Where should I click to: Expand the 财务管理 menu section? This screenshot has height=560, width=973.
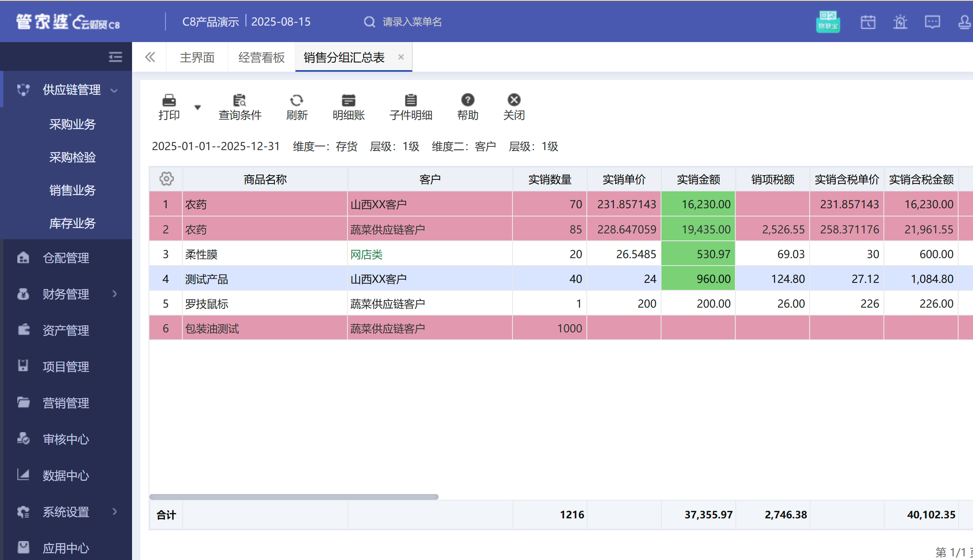[x=114, y=294]
